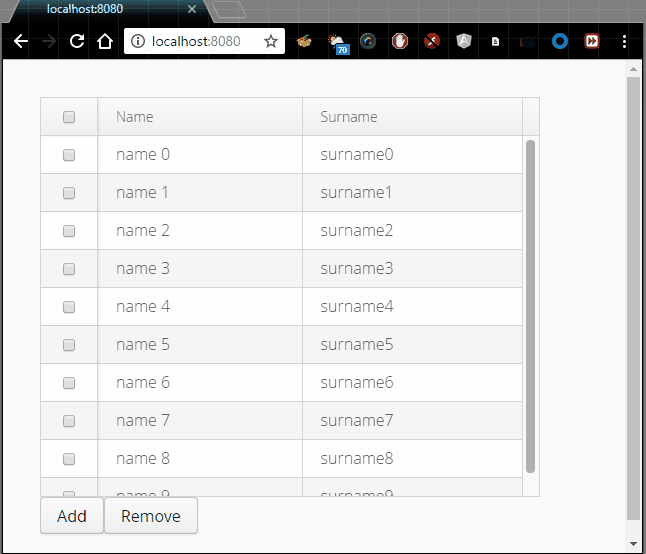Select the cell 'name 4'

[x=200, y=307]
